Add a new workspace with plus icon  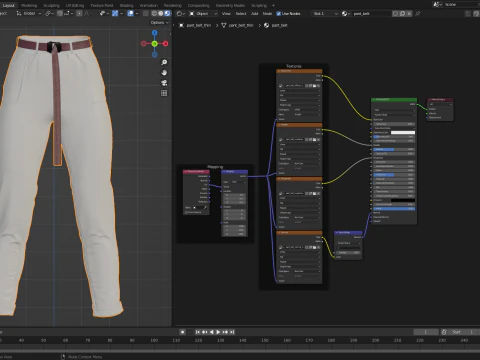274,5
